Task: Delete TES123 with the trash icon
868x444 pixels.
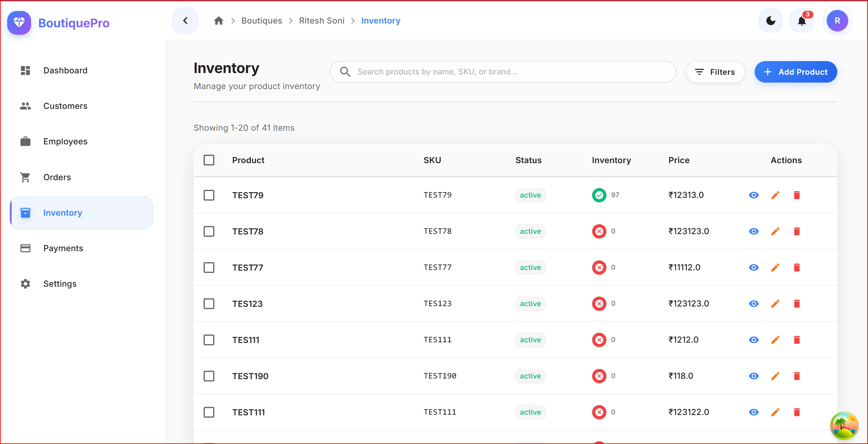Action: (797, 303)
